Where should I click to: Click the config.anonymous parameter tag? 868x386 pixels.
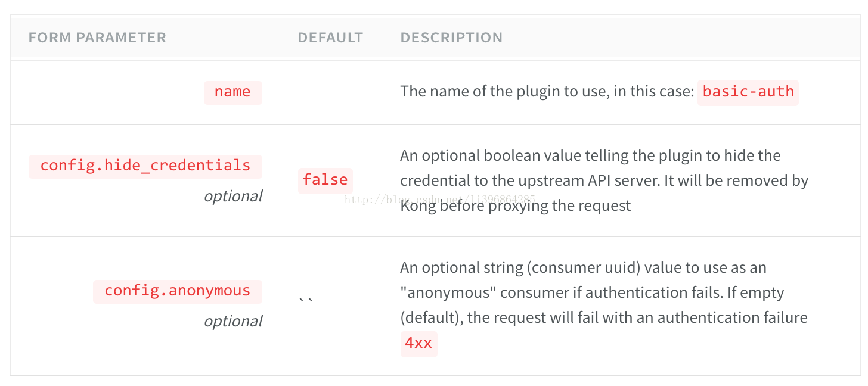tap(178, 291)
